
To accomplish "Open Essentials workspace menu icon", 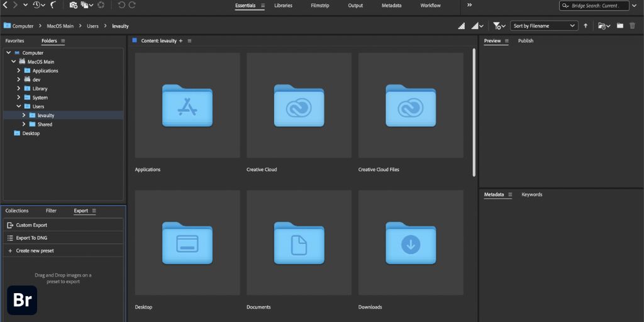I will [263, 6].
